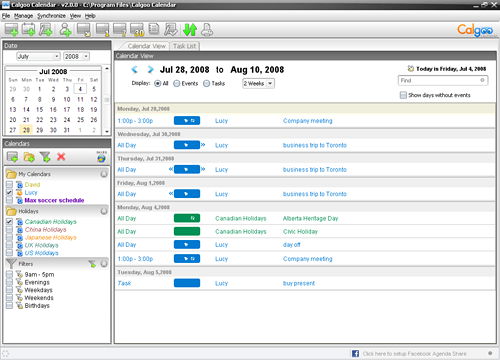Click the search icon inside Find box
Viewport: 500px width, 360px height.
tap(482, 80)
